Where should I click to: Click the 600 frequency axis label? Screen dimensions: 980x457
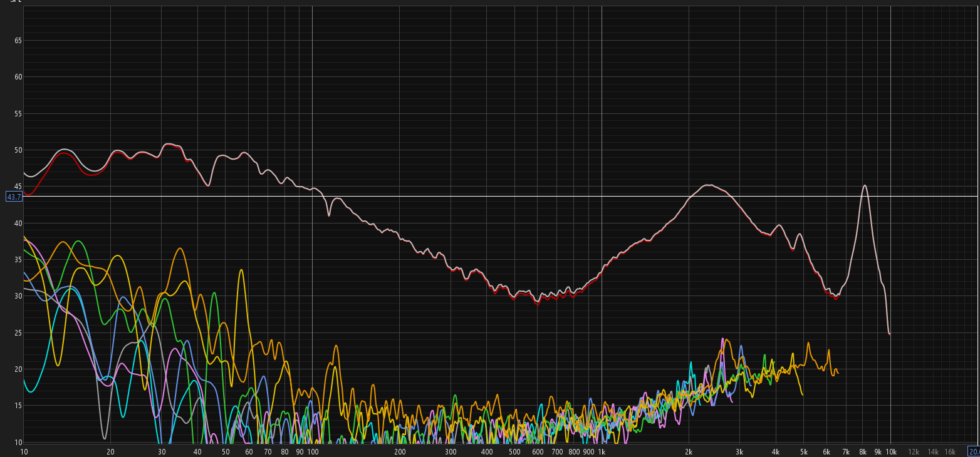click(538, 451)
